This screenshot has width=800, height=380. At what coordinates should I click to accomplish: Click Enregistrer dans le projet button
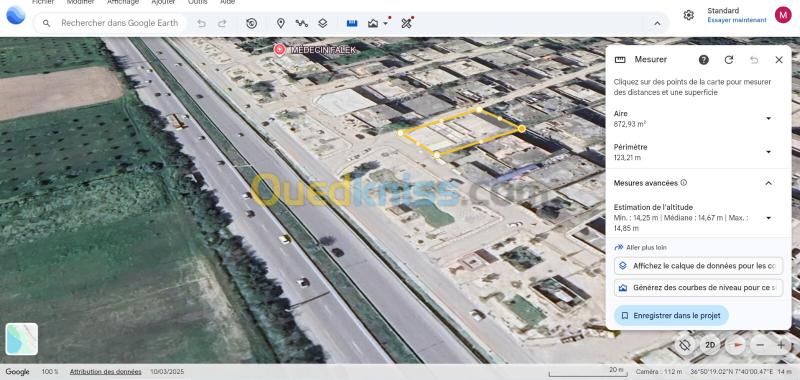(671, 316)
